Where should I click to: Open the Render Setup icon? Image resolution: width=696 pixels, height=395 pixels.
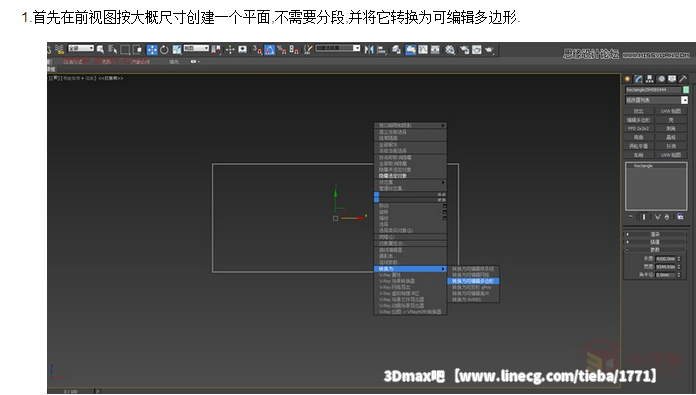pyautogui.click(x=464, y=50)
